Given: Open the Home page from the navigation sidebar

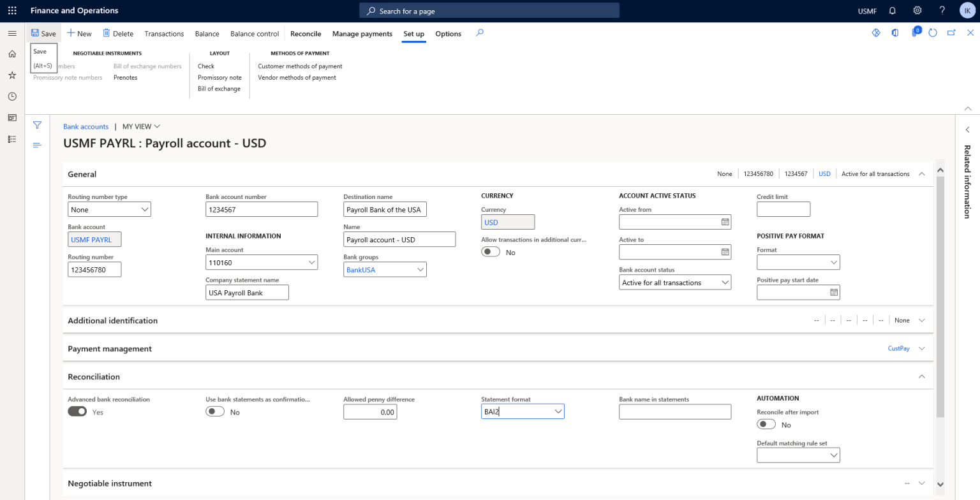Looking at the screenshot, I should click(x=11, y=54).
